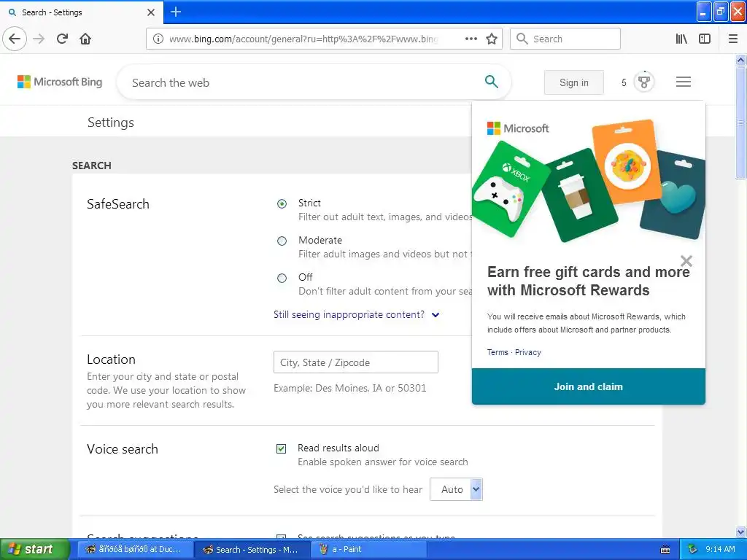This screenshot has width=747, height=560.
Task: Open the browser home page icon
Action: [85, 39]
